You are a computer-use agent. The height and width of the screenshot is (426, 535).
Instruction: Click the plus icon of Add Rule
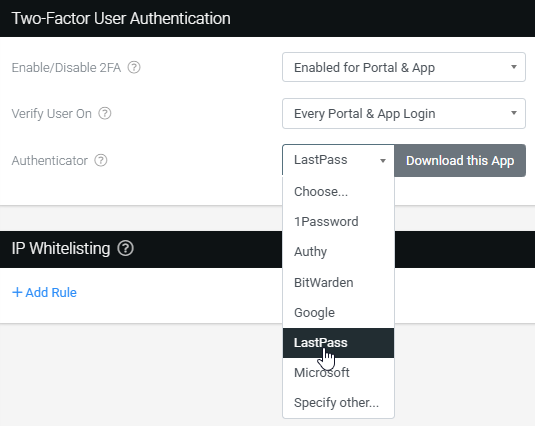(x=17, y=292)
